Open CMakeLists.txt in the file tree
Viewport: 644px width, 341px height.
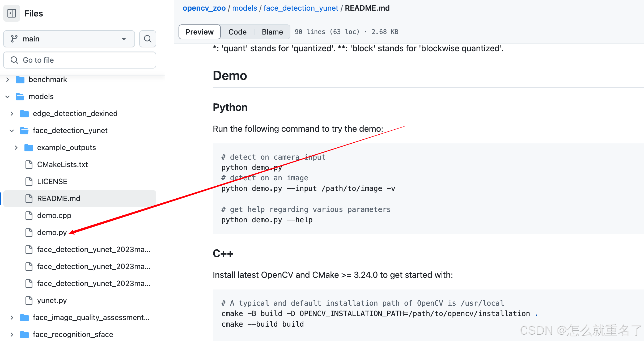pos(62,165)
